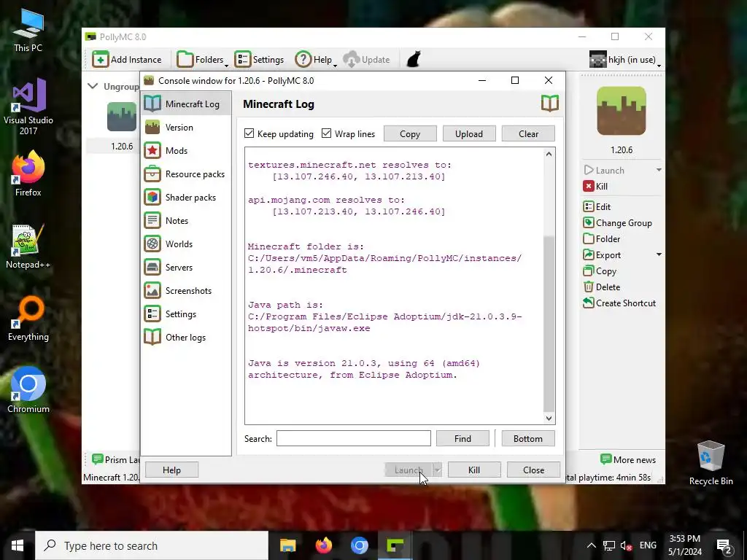
Task: Open the Folders dropdown in PollyMC toolbar
Action: [x=202, y=60]
